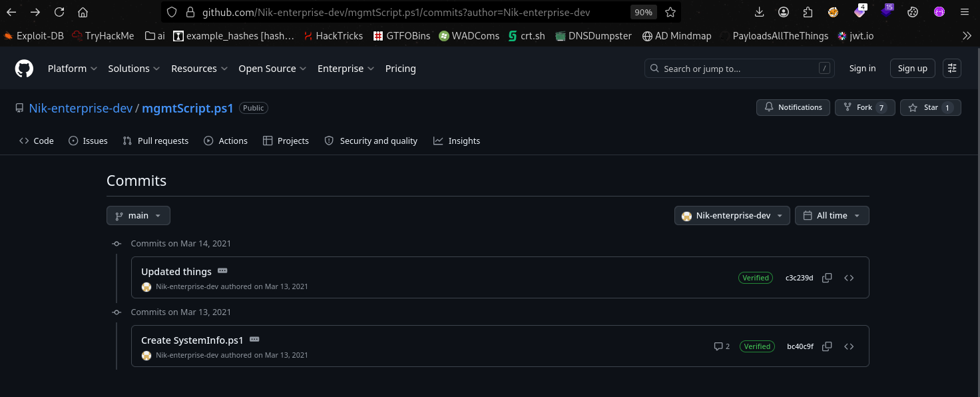This screenshot has height=397, width=980.
Task: Switch to the Pull requests tab
Action: coord(156,141)
